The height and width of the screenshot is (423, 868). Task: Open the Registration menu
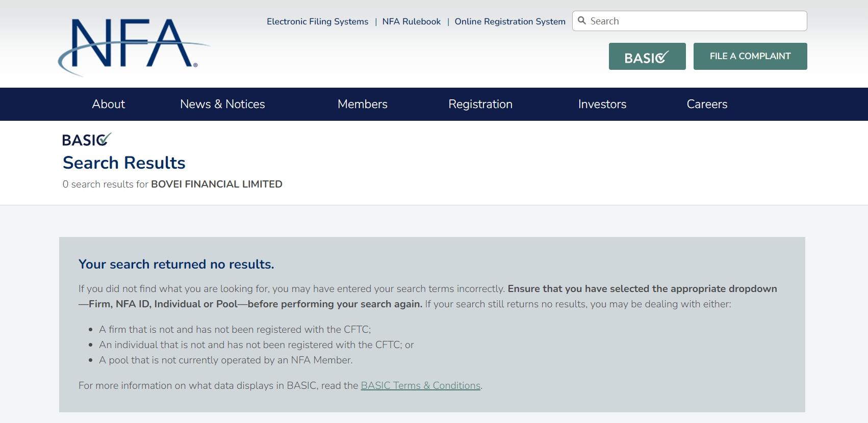point(480,104)
